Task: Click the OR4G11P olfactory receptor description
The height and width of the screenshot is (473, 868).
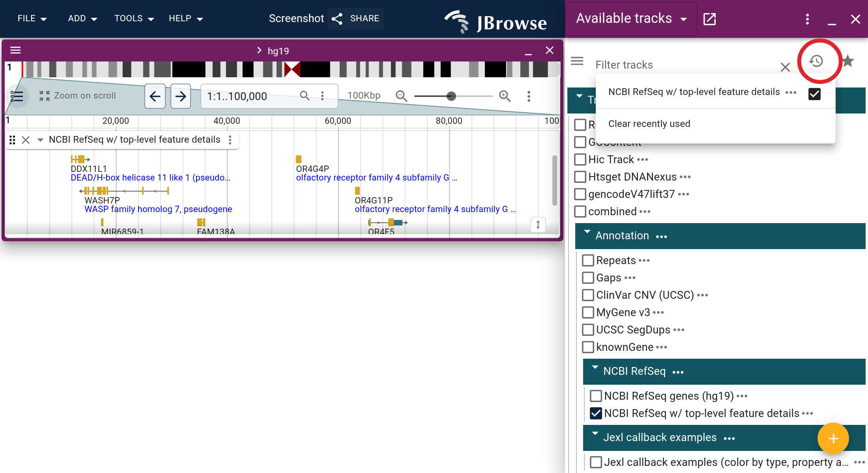Action: point(435,209)
